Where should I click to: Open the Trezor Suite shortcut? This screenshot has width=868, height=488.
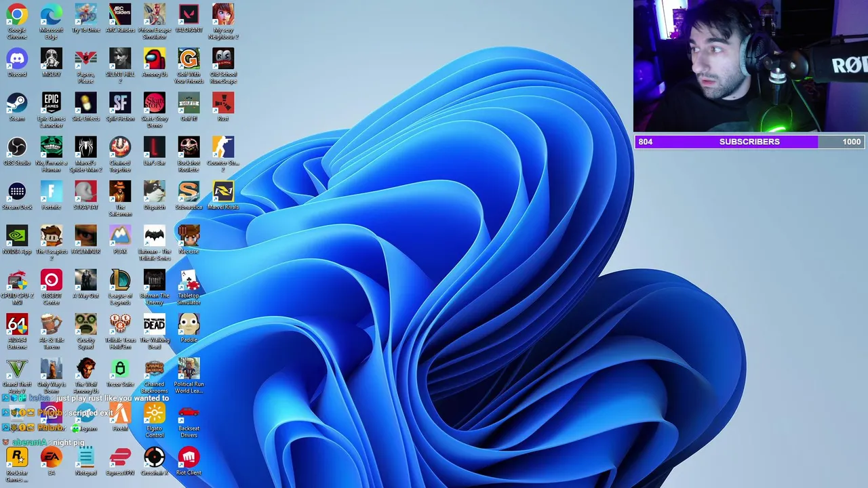(x=120, y=369)
